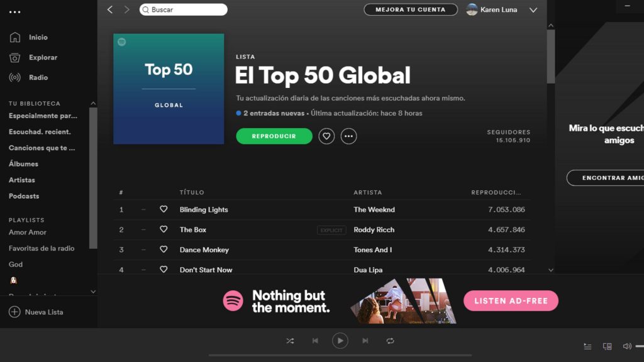Click the Spotify logo in the ad banner
Screen dimensions: 644x362
point(233,300)
